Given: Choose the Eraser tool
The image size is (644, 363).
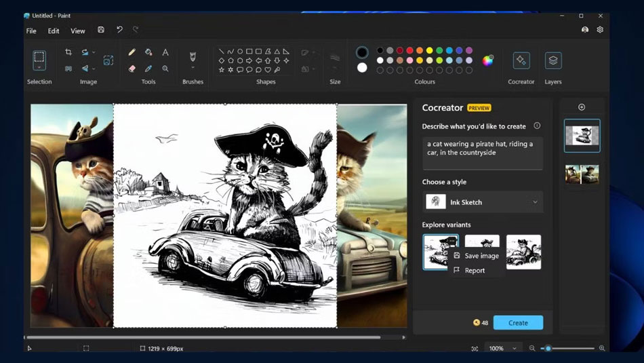Looking at the screenshot, I should point(132,69).
